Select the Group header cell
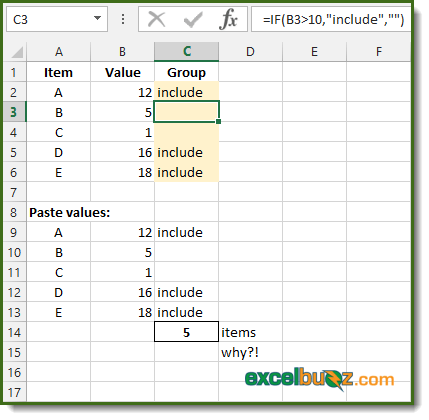This screenshot has height=420, width=429. coord(186,72)
